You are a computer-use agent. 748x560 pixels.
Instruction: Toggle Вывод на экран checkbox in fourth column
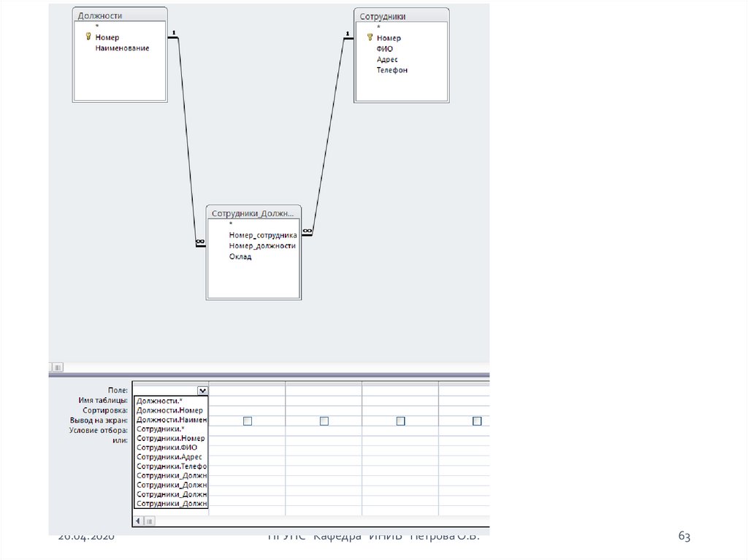pyautogui.click(x=400, y=421)
